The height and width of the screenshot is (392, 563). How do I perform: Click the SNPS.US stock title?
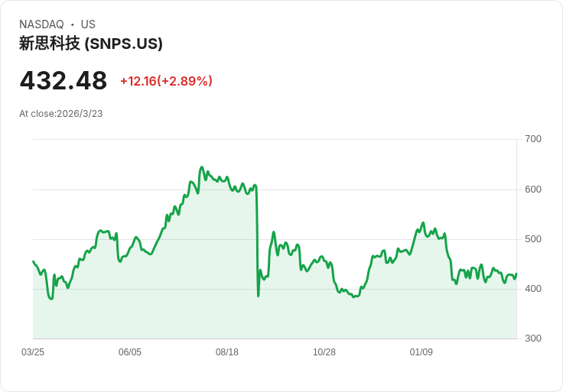click(91, 44)
